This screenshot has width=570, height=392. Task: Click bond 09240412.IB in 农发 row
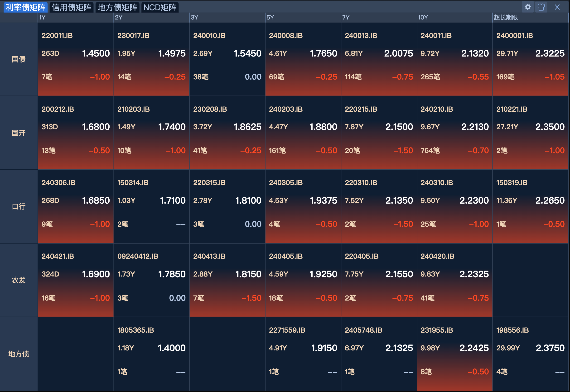138,256
